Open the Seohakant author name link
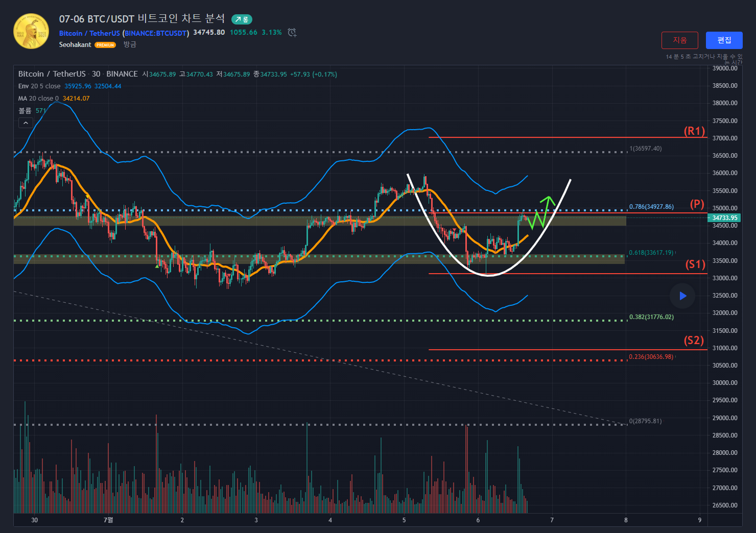Screen dimensions: 756x533 [x=75, y=45]
